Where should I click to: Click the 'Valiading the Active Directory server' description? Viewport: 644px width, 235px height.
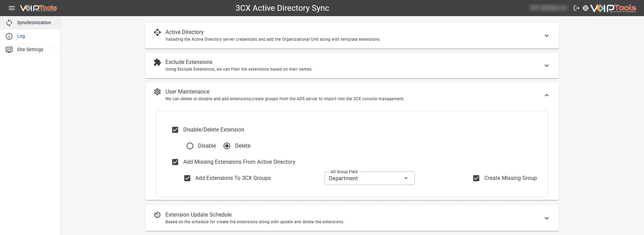[273, 39]
